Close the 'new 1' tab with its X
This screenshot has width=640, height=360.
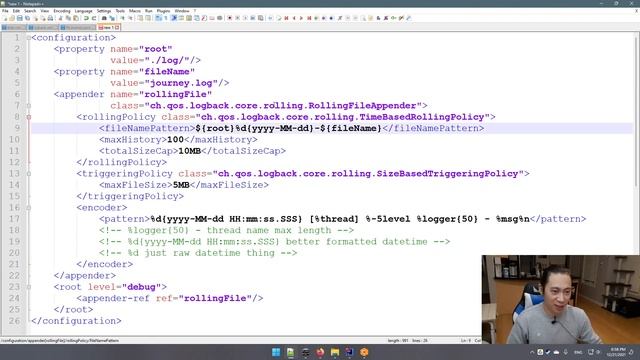[117, 27]
